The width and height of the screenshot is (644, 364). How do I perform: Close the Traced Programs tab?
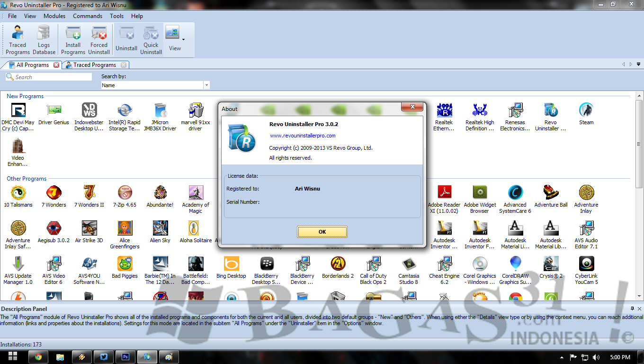(124, 65)
